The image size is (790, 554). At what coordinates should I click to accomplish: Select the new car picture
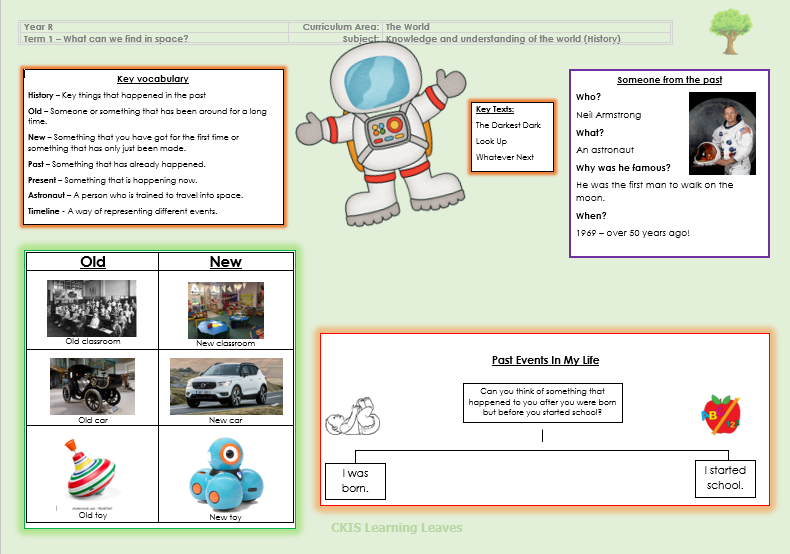[x=226, y=386]
